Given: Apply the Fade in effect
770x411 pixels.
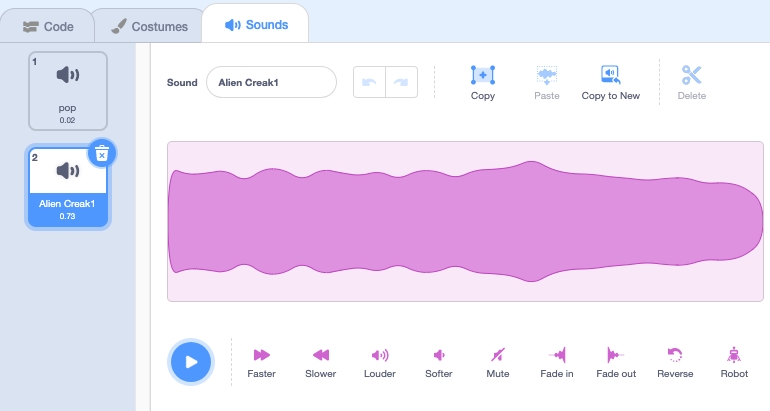Looking at the screenshot, I should [556, 355].
